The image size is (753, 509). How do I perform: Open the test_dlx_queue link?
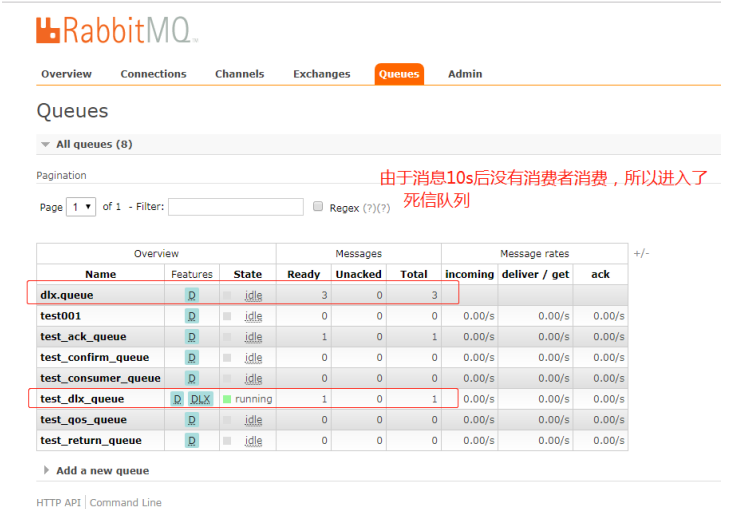pyautogui.click(x=82, y=399)
